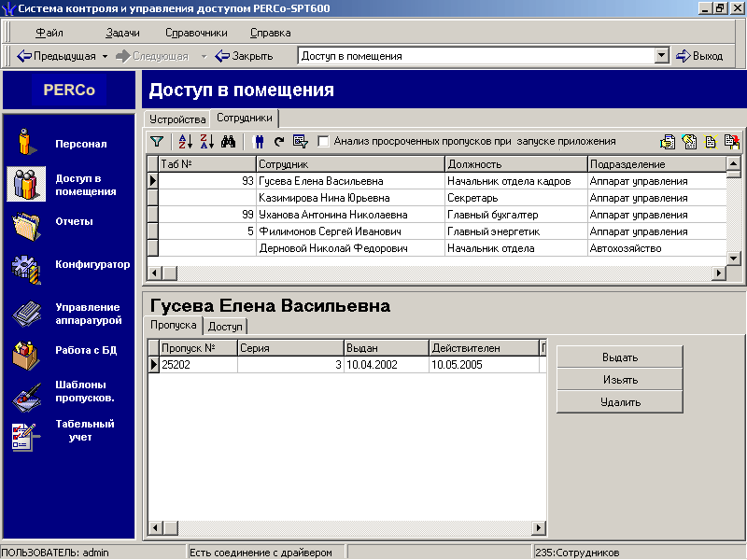Image resolution: width=747 pixels, height=560 pixels.
Task: Open search with the binoculars icon
Action: click(228, 142)
